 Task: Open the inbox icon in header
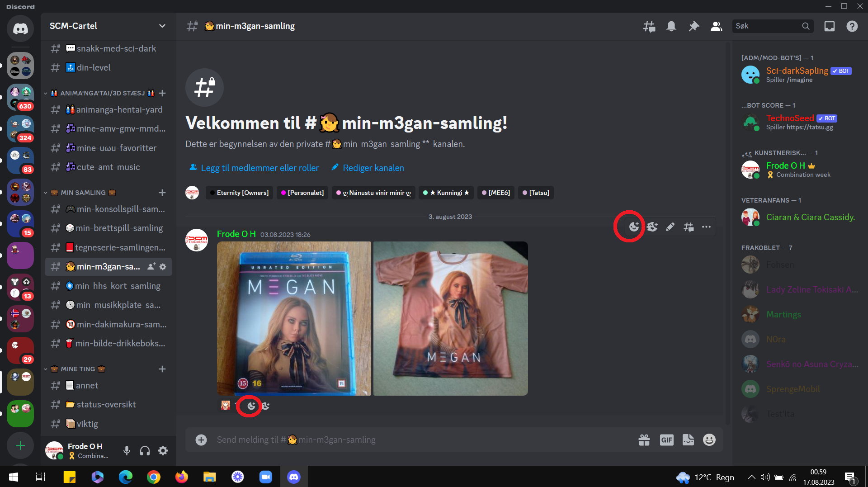pyautogui.click(x=830, y=26)
